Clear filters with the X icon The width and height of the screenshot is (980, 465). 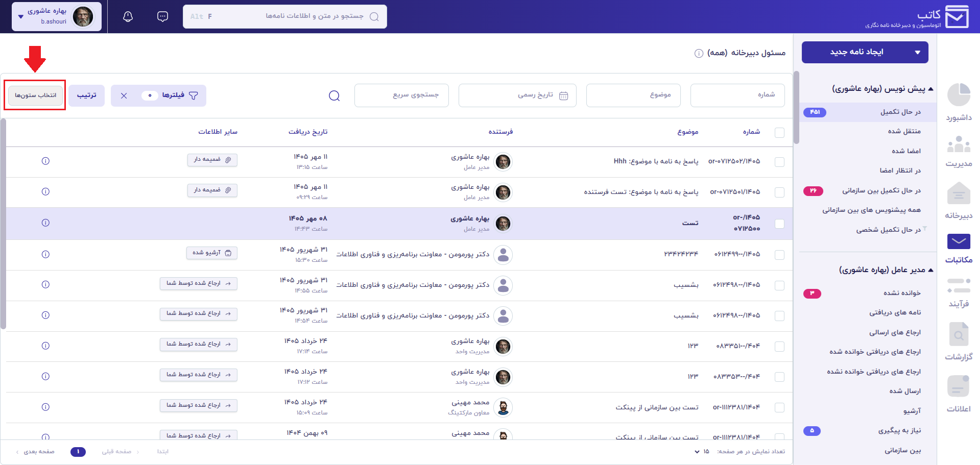124,95
